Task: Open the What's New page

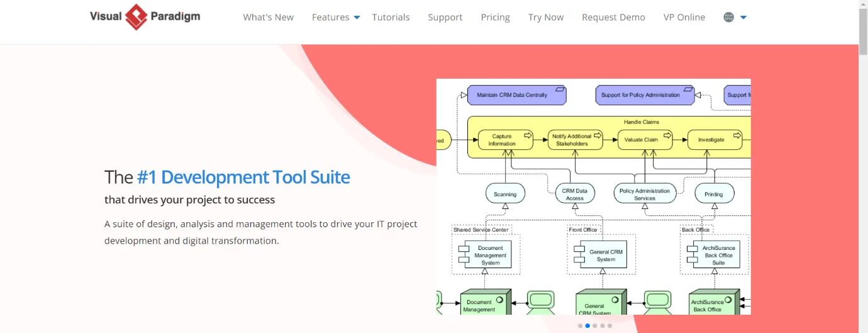Action: coord(269,18)
